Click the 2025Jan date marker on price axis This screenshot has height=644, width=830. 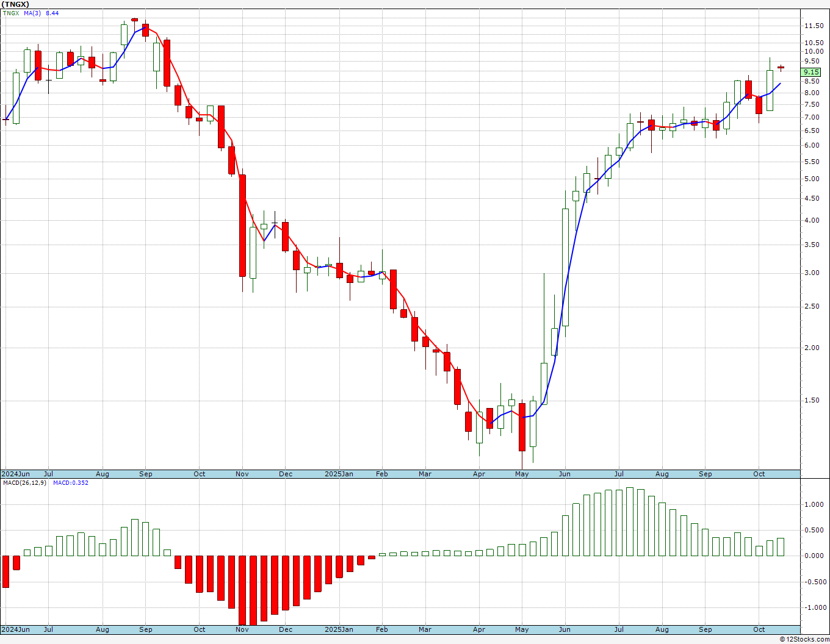pos(339,474)
